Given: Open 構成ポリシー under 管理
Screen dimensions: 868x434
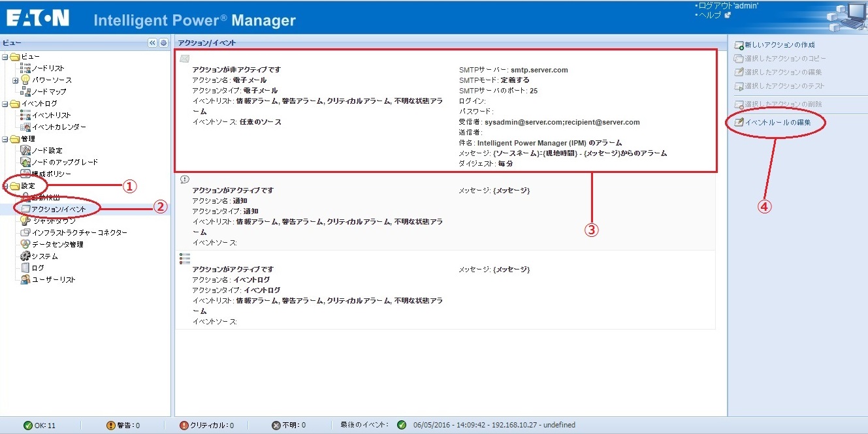Looking at the screenshot, I should coord(52,174).
